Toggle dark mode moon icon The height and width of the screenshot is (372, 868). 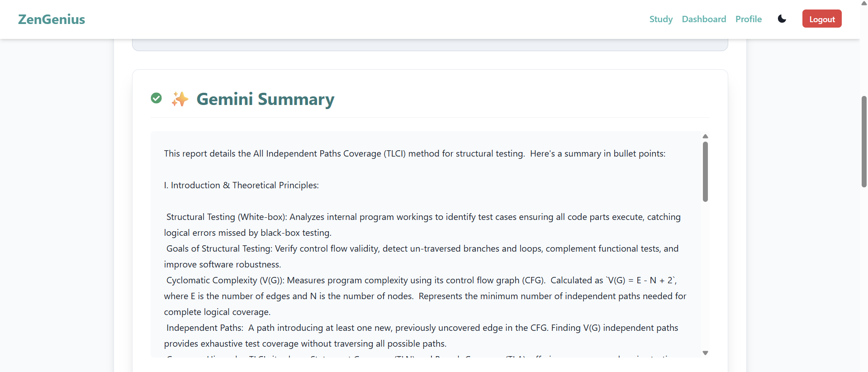782,19
